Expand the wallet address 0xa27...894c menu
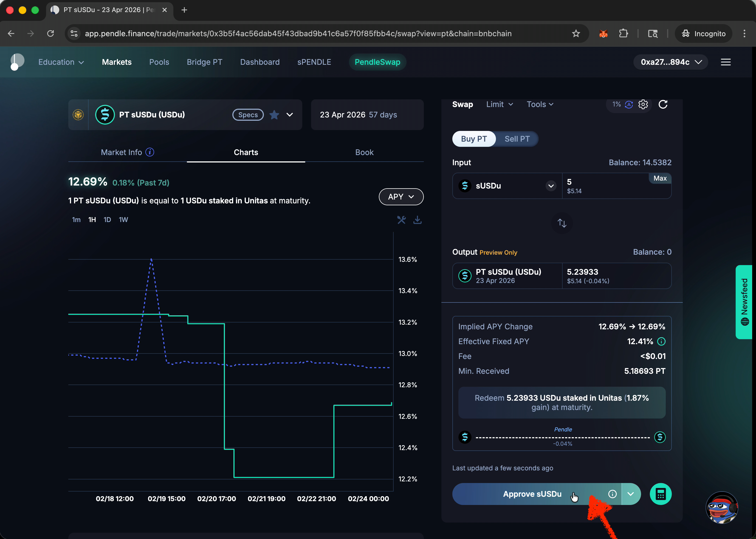The width and height of the screenshot is (756, 539). [670, 62]
